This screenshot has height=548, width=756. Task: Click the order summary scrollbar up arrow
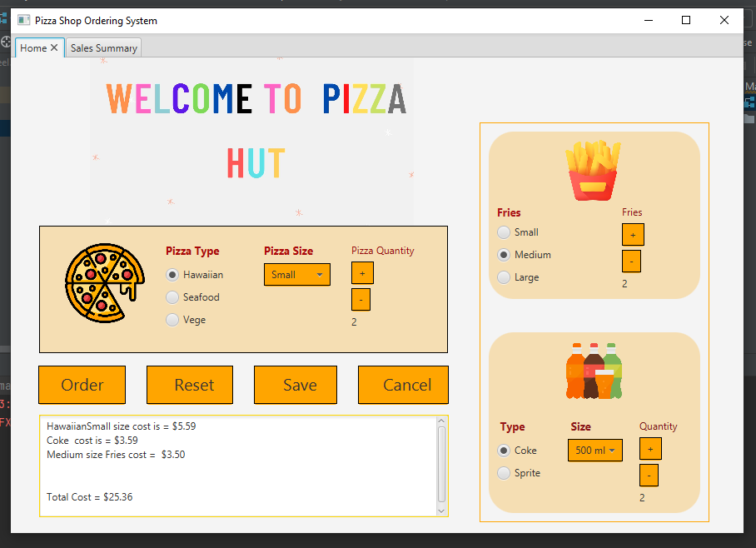[x=441, y=421]
